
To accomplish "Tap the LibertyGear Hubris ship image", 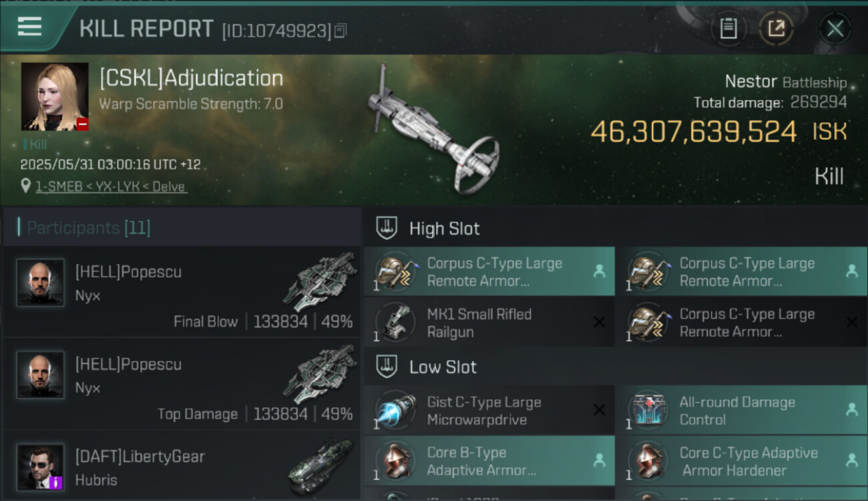I will 321,466.
